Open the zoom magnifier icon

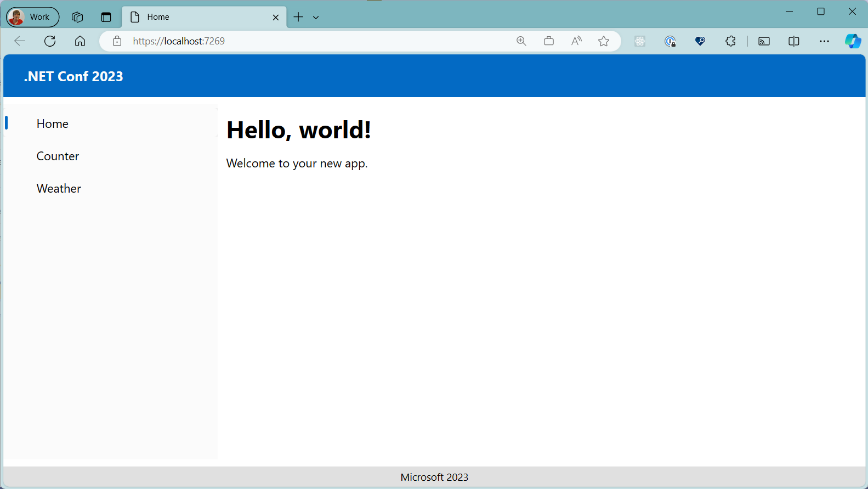coord(521,41)
